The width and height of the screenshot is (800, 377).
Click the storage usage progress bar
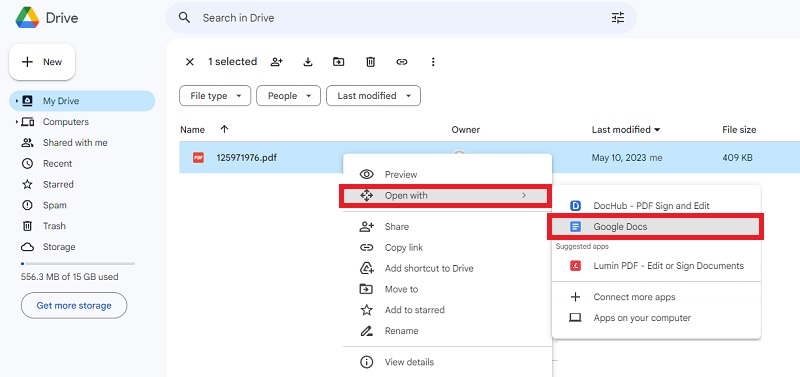(78, 264)
